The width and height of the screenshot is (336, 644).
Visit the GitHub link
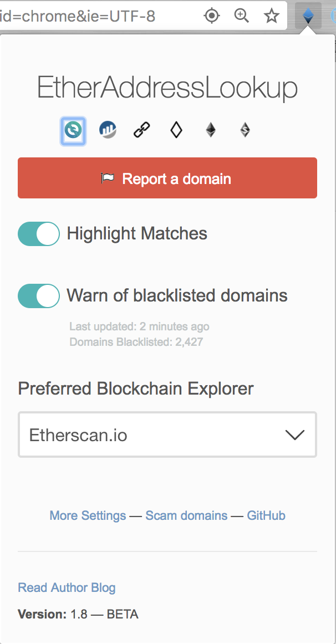tap(266, 515)
